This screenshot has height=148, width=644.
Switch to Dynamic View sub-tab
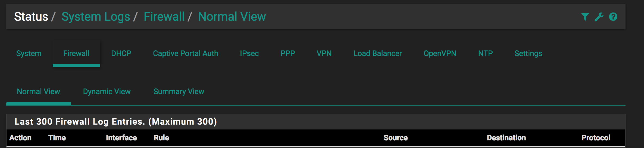tap(107, 91)
